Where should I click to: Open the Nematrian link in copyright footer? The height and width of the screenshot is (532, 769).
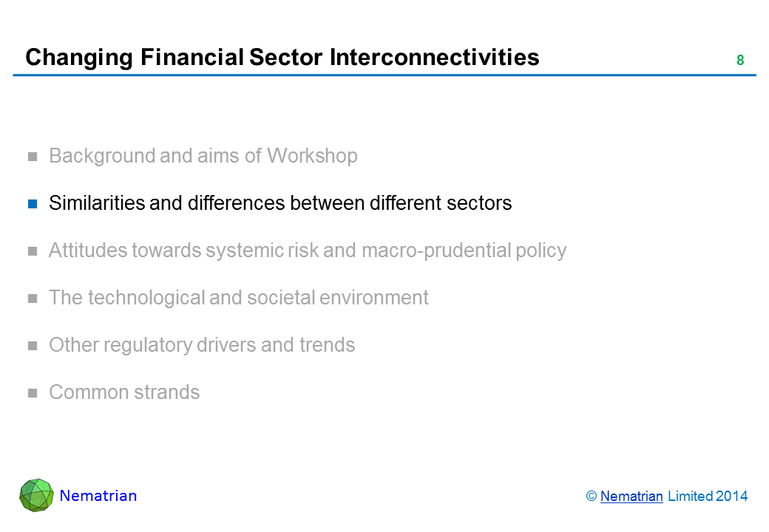pos(631,497)
